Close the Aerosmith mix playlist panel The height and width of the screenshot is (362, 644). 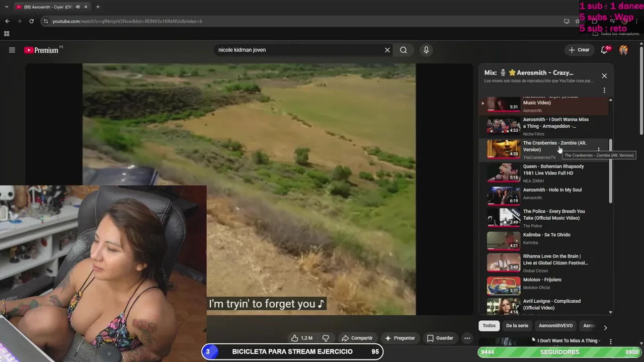(x=604, y=76)
